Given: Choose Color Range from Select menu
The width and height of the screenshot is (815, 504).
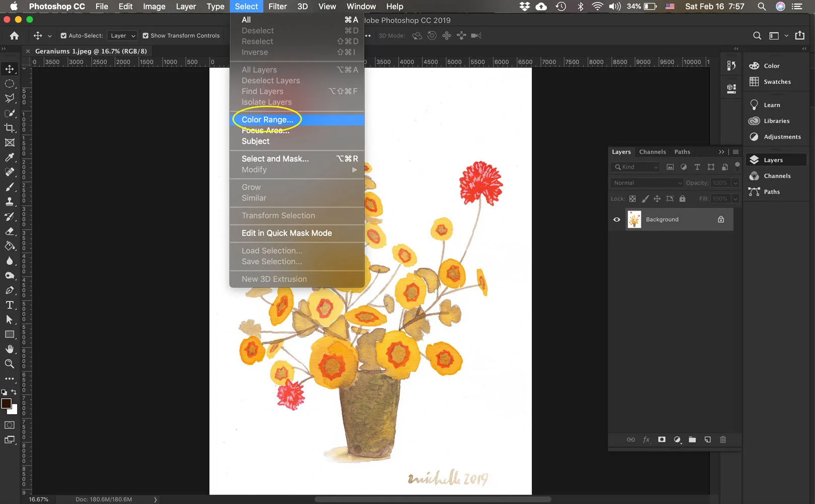Looking at the screenshot, I should 267,120.
